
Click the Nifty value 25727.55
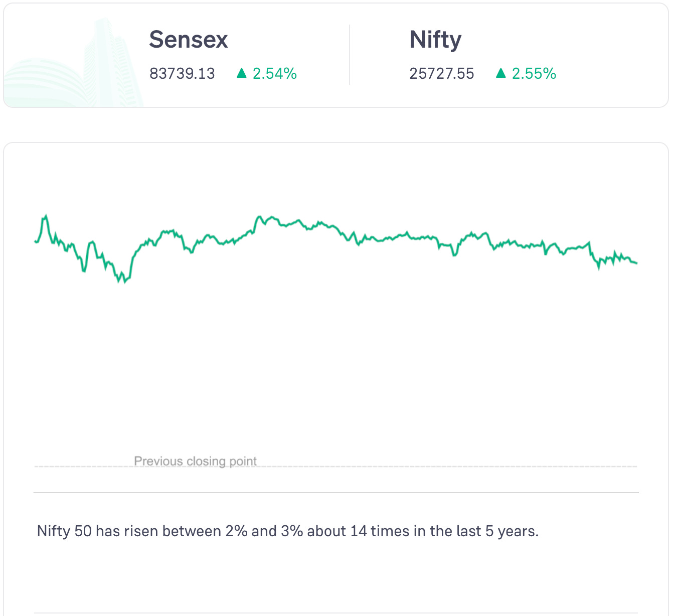(x=441, y=74)
